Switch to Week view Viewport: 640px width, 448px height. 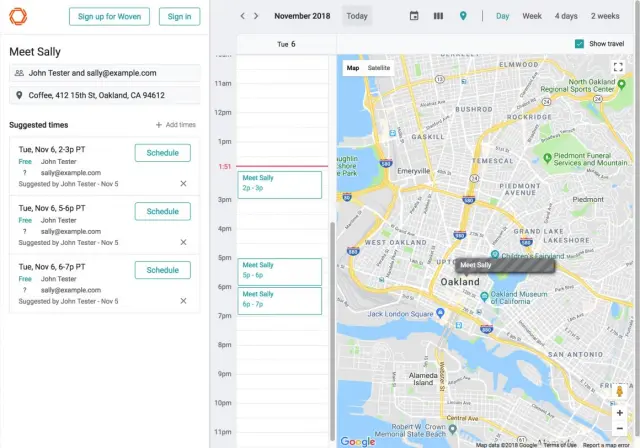[532, 16]
